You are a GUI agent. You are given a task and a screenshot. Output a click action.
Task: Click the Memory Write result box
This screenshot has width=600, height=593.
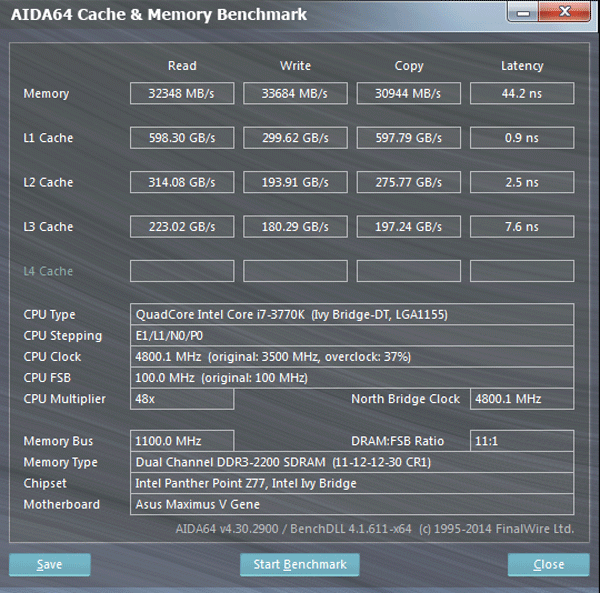[295, 94]
